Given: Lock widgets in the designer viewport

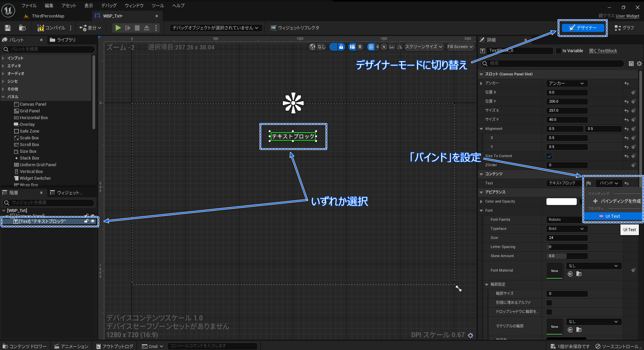Looking at the screenshot, I should [x=341, y=47].
